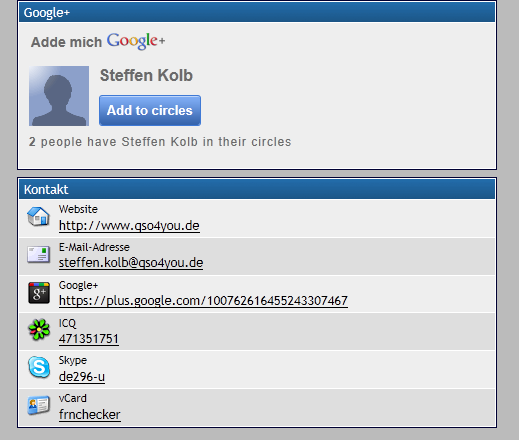Click the E-Mail envelope icon
This screenshot has height=440, width=519.
[x=38, y=255]
